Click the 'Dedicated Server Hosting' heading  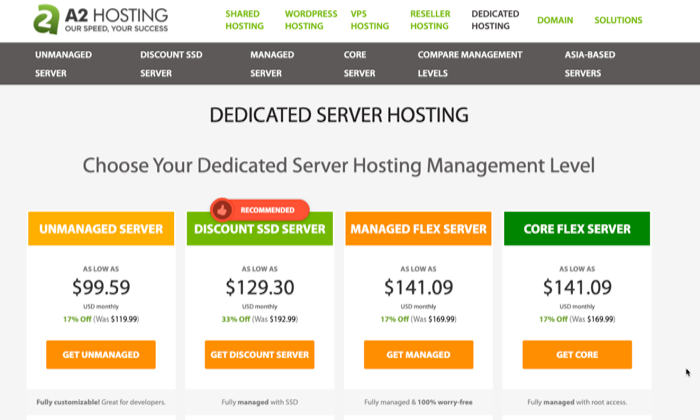click(x=339, y=115)
